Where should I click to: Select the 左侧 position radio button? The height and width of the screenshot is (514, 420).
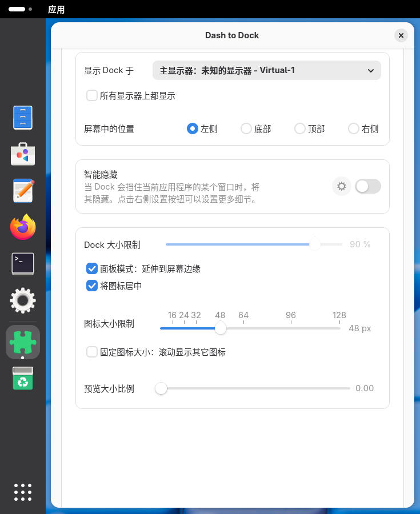coord(193,129)
